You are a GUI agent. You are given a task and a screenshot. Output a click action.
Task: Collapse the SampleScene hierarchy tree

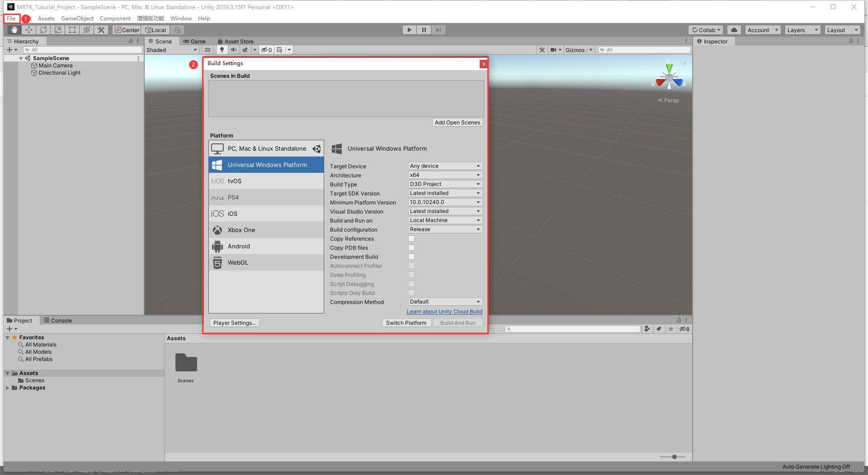point(21,58)
